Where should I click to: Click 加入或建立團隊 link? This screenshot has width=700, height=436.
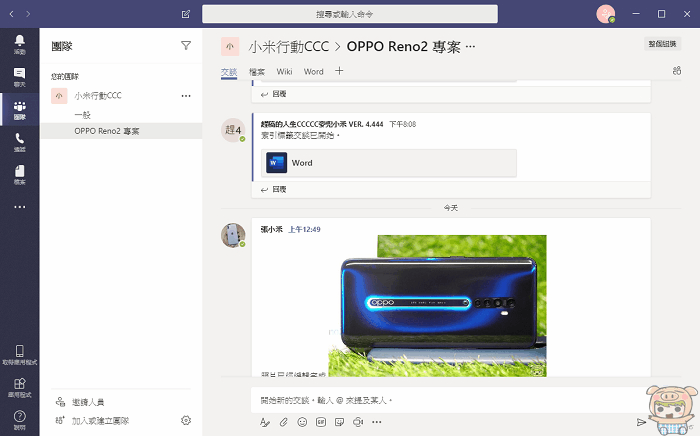pos(92,420)
